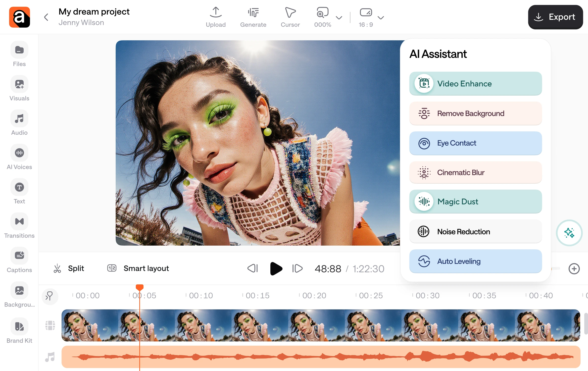
Task: Click the Export button
Action: [555, 17]
